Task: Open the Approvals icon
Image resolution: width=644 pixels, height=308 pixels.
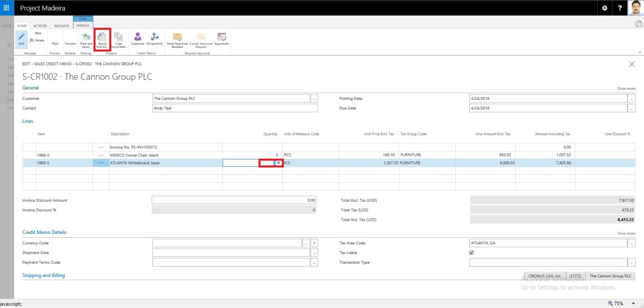Action: tap(221, 38)
